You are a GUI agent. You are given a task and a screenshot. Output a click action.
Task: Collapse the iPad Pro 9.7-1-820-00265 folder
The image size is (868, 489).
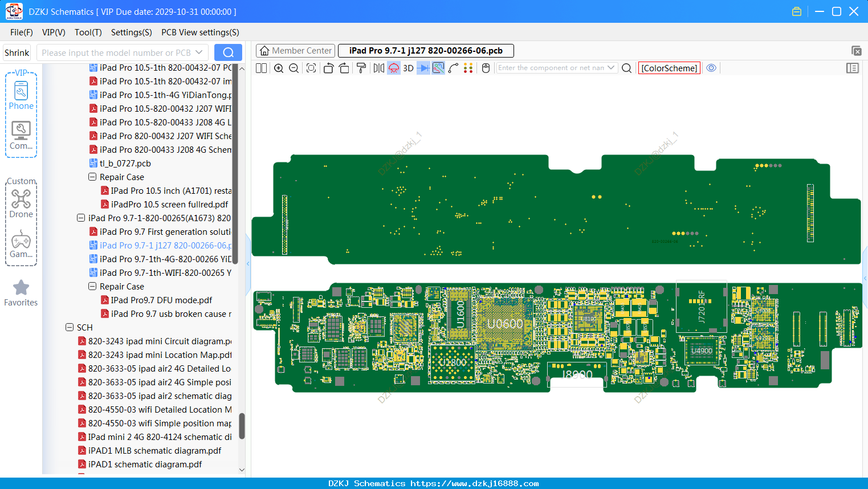pos(81,218)
